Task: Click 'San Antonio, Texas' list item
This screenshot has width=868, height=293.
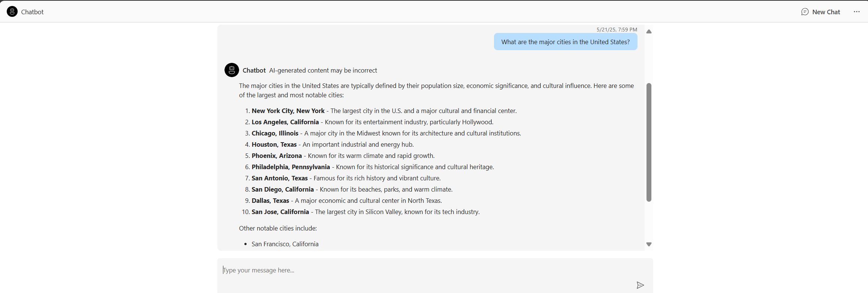Action: pyautogui.click(x=346, y=178)
